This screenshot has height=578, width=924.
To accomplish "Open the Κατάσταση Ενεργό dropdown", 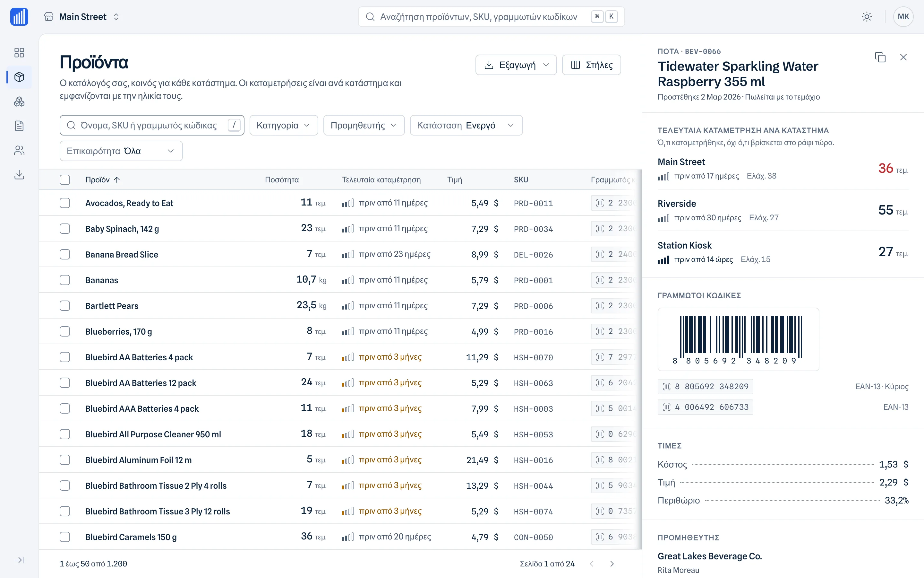I will coord(466,125).
